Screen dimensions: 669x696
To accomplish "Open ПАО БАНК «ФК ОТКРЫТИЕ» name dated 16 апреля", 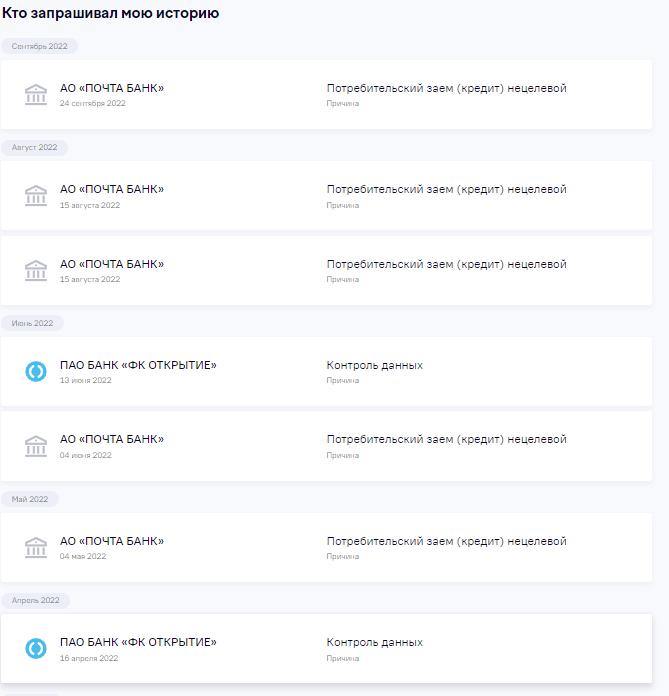I will 137,642.
